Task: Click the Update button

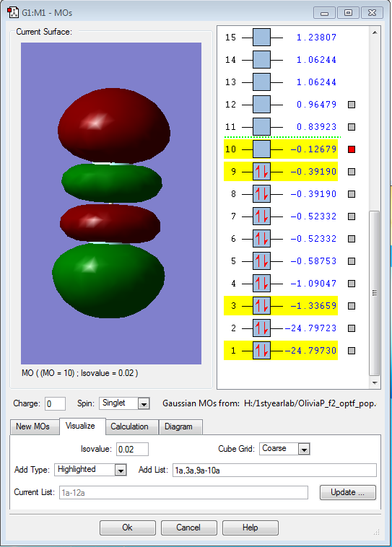Action: 348,492
